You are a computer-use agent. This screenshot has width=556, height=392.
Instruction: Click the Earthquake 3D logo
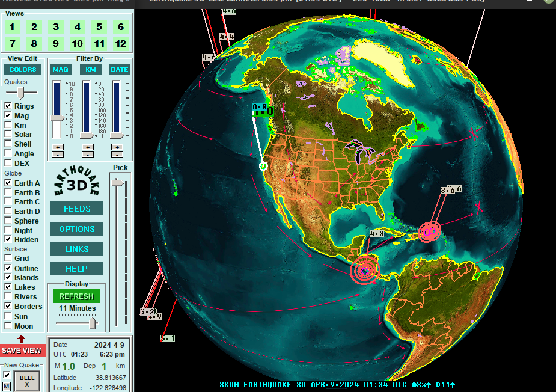coord(76,182)
